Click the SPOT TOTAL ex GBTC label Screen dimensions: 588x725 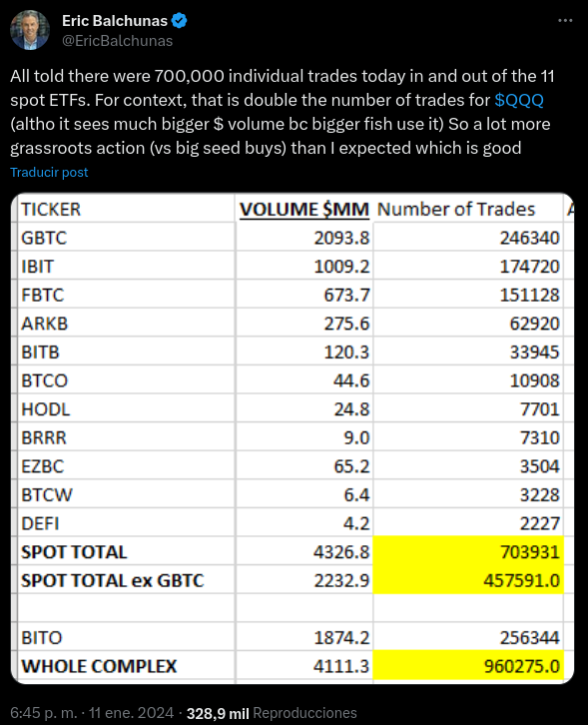pyautogui.click(x=113, y=581)
